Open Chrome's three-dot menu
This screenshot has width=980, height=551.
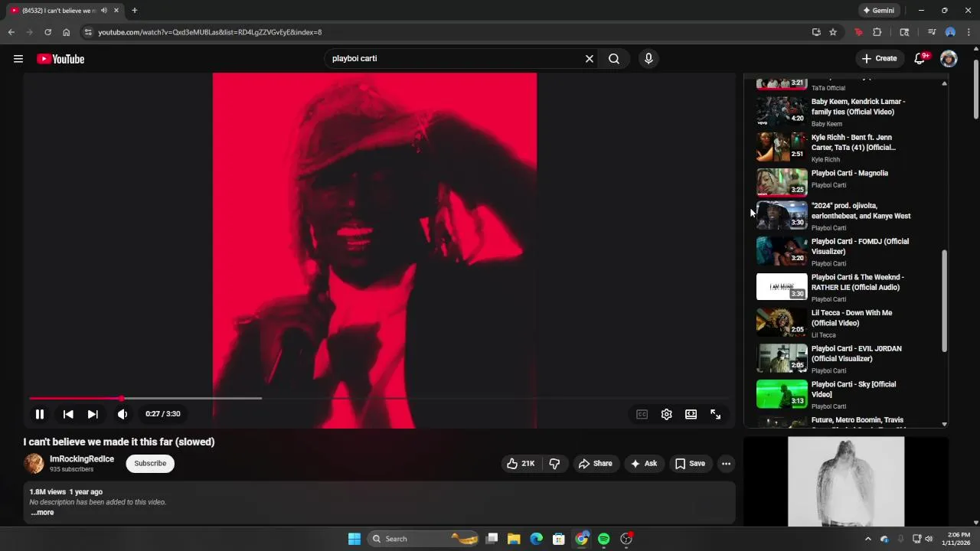point(969,32)
